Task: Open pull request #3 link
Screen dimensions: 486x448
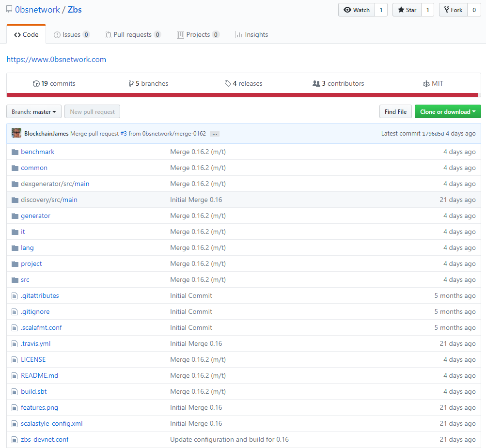Action: pyautogui.click(x=124, y=134)
